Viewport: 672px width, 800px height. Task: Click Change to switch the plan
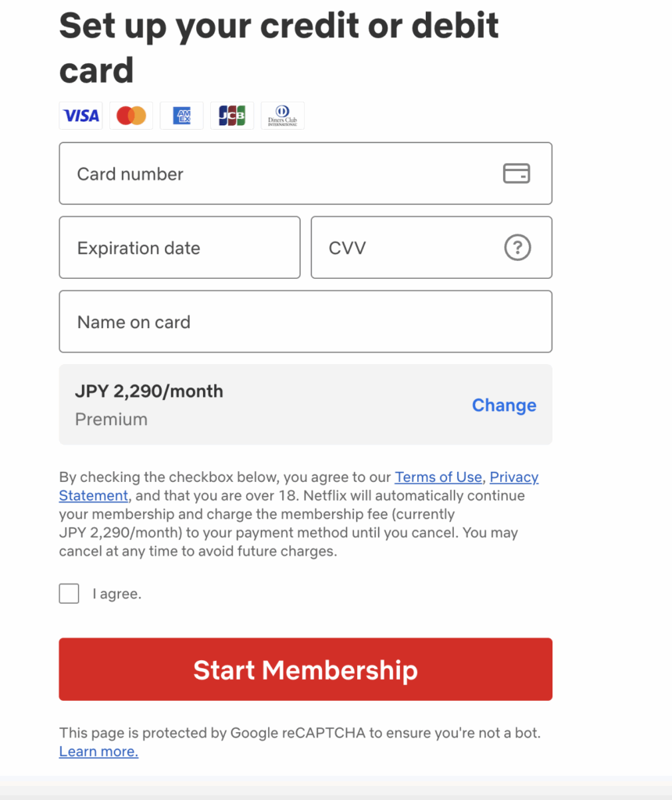(x=504, y=405)
